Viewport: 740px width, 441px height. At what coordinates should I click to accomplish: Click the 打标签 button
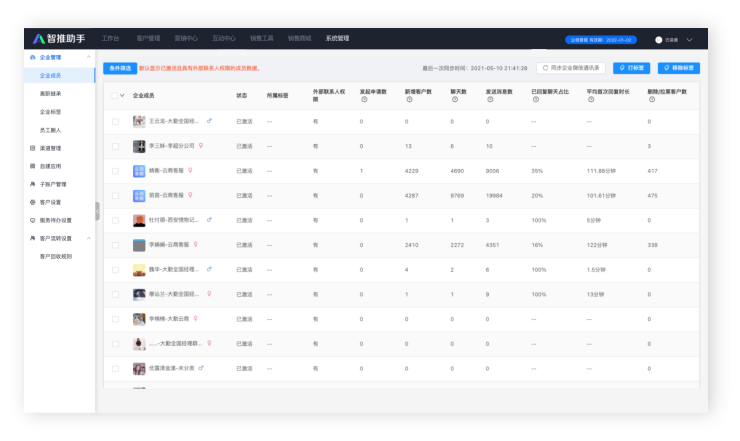[631, 68]
